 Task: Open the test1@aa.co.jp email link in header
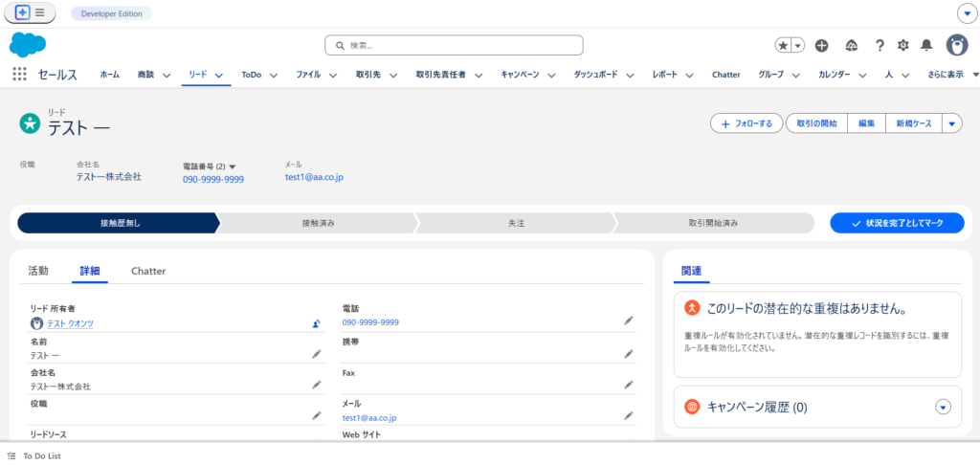[314, 177]
